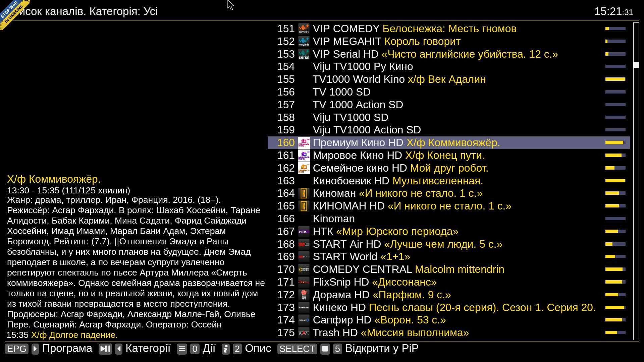
Task: Click the Сапфир HD channel logo
Action: coord(304,320)
